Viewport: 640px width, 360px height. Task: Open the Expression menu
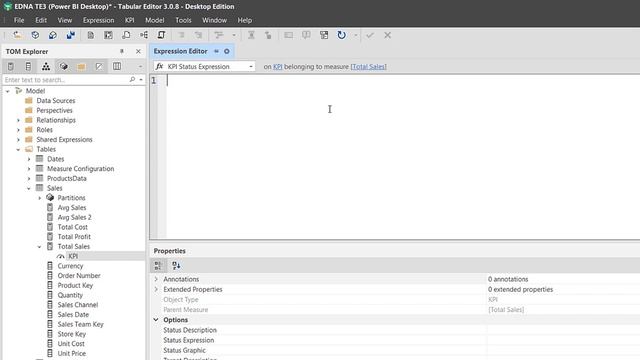click(x=98, y=20)
